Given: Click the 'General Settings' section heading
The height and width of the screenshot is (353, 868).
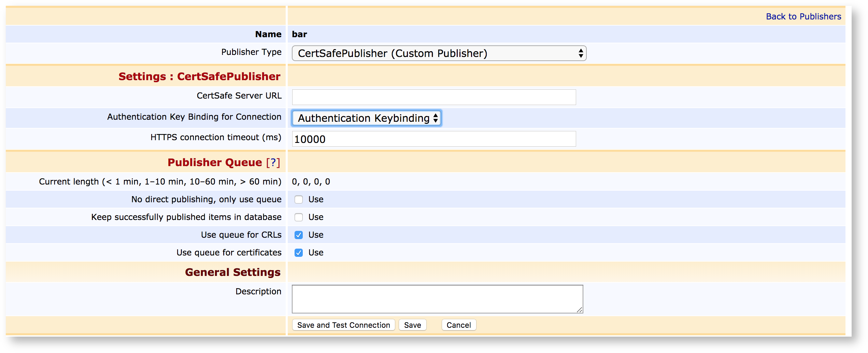Looking at the screenshot, I should [232, 272].
